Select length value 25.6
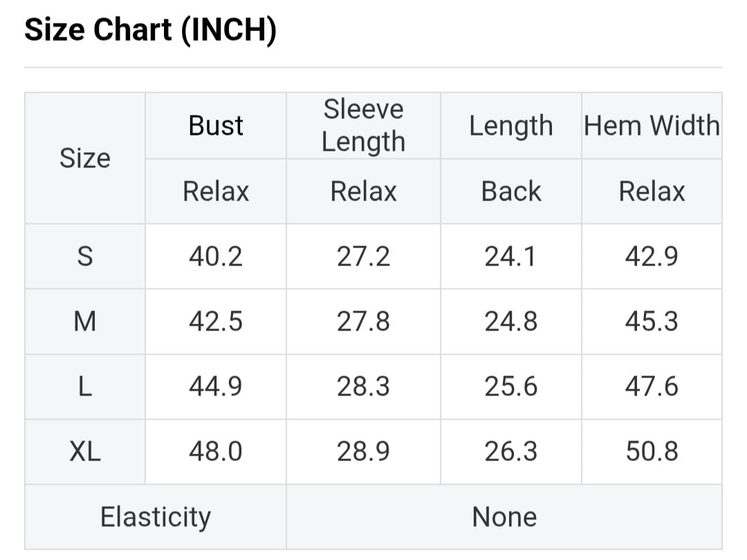Screen dimensions: 747x560 [510, 386]
